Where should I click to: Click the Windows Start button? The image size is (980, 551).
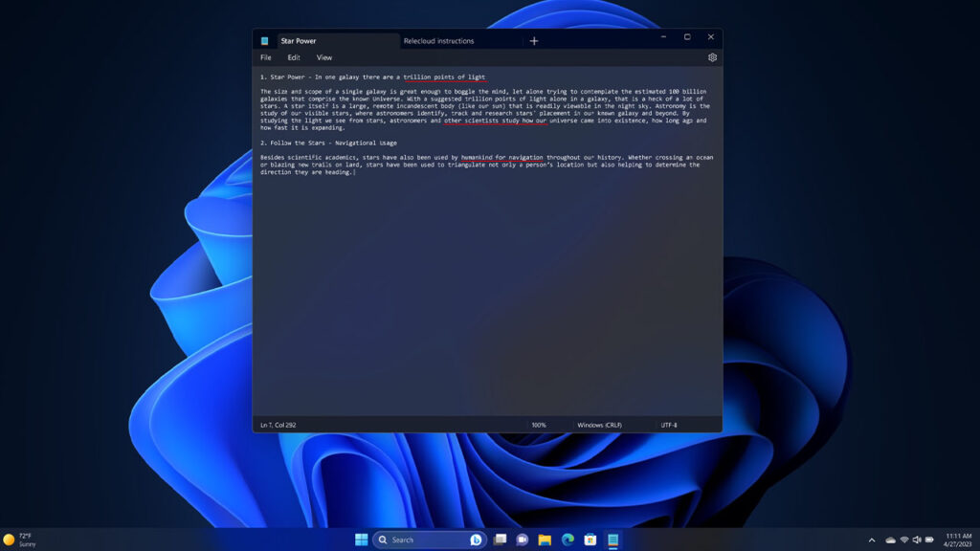click(x=362, y=539)
